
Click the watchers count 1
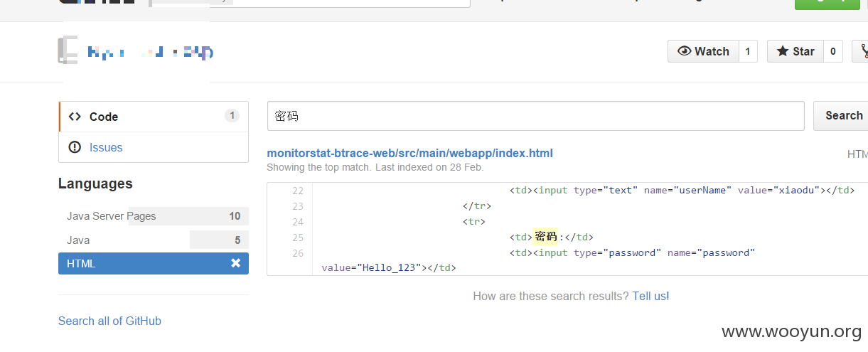coord(747,51)
